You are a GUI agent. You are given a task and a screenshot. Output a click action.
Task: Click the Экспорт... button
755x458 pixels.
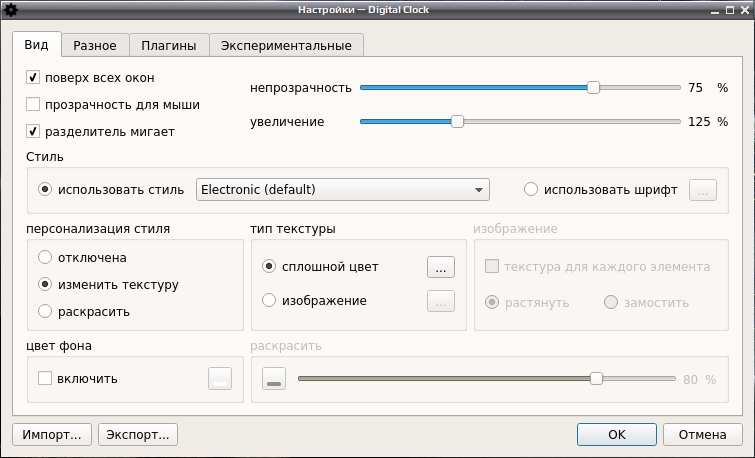tap(138, 434)
